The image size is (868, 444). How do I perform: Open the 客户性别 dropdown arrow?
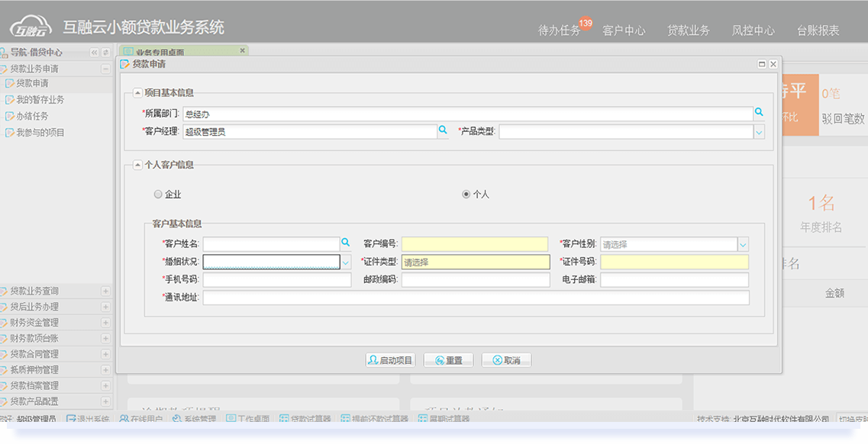(743, 244)
